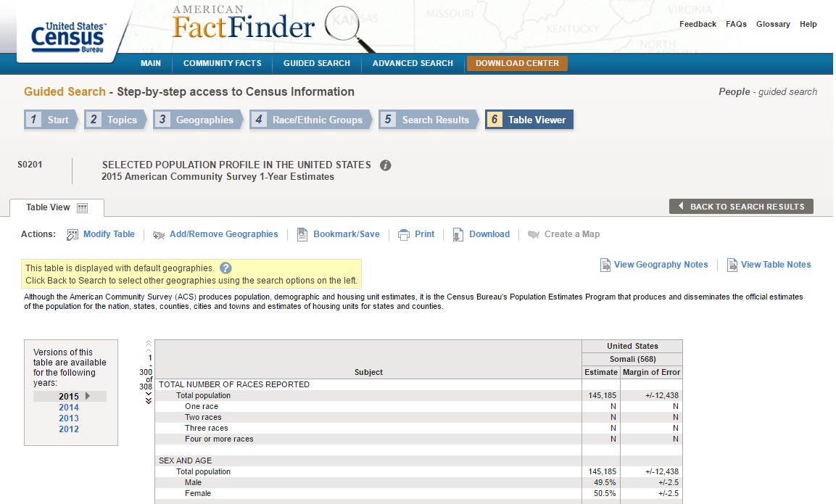Click the Download file icon
The width and height of the screenshot is (836, 504).
coord(458,235)
